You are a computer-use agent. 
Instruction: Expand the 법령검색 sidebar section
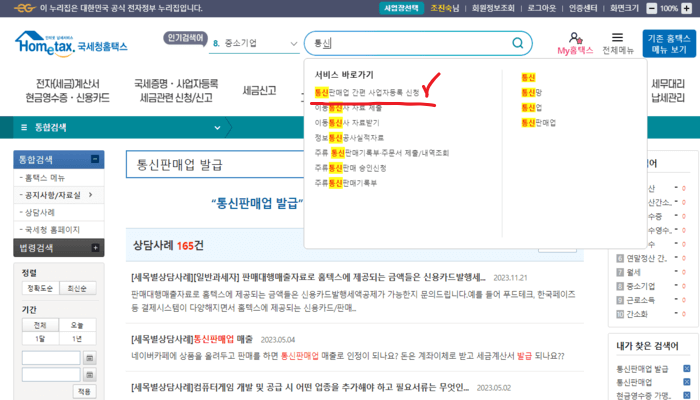coord(95,248)
